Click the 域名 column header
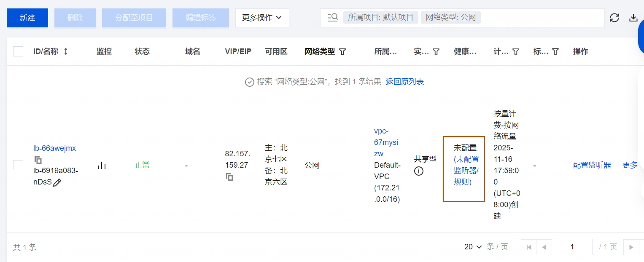Screen dimensions: 644x262 (x=193, y=51)
